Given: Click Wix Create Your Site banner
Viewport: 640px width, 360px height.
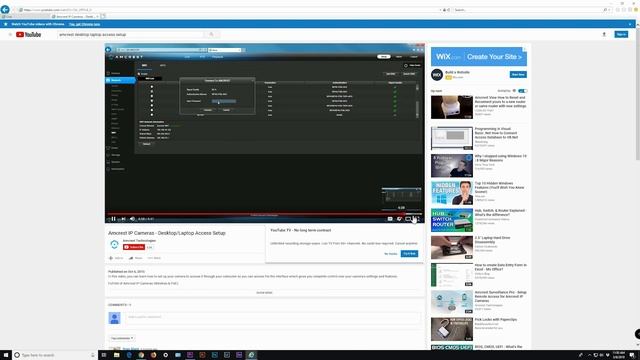Looking at the screenshot, I should click(x=479, y=57).
